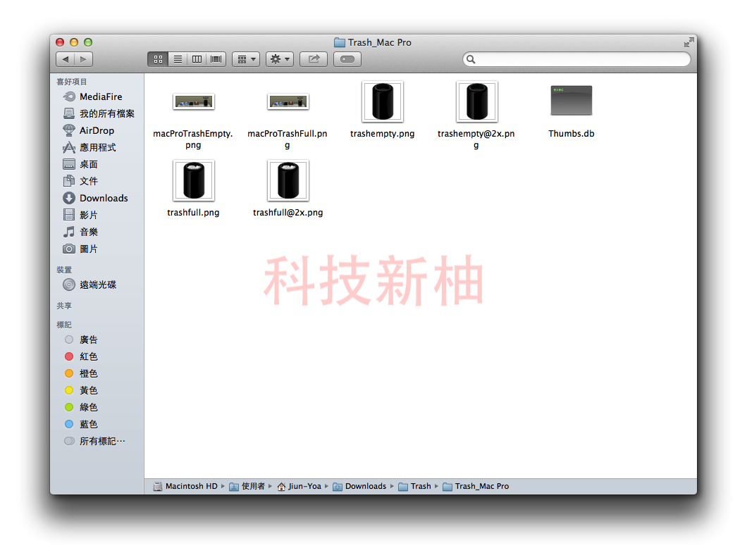
Task: Select trashfull@2x.png file icon
Action: [288, 180]
